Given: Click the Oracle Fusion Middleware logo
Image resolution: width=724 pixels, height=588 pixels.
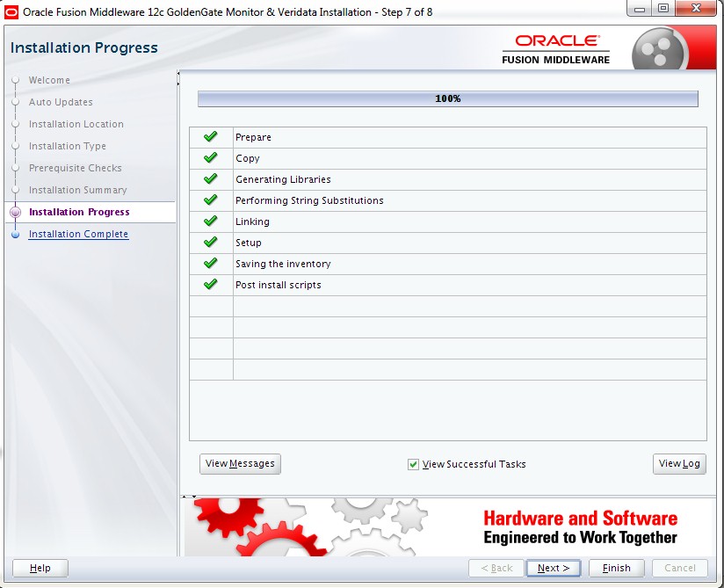Looking at the screenshot, I should click(556, 49).
